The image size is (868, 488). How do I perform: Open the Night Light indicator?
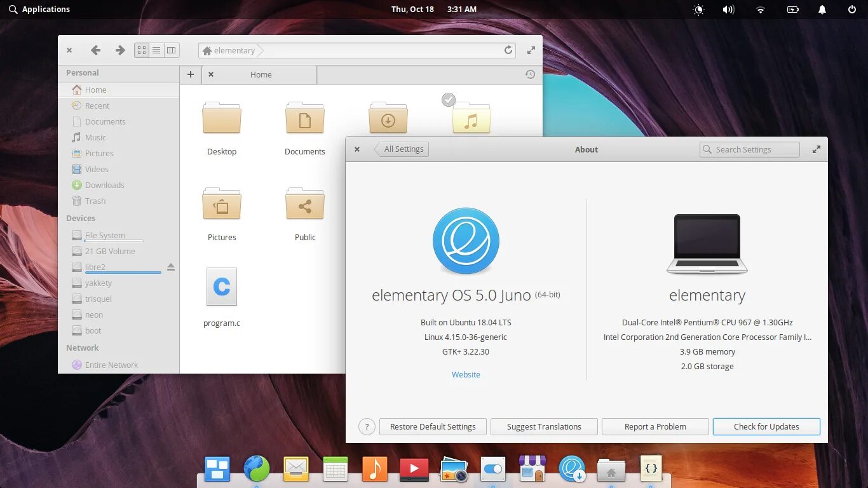pos(699,10)
